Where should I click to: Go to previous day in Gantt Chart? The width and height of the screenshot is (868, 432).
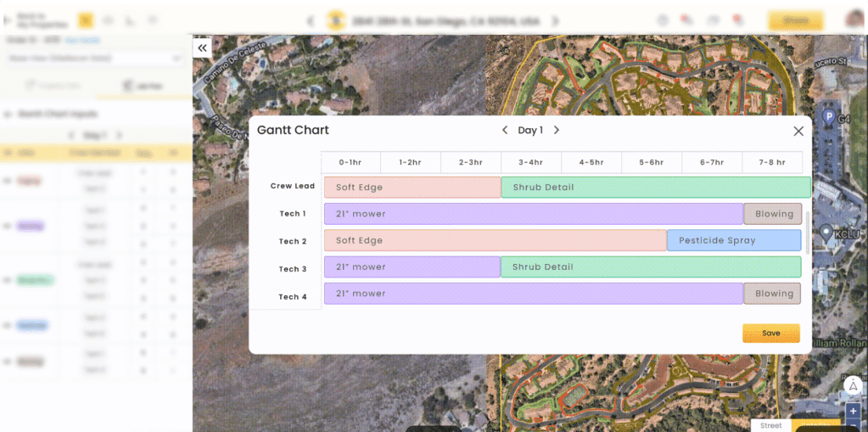(505, 131)
